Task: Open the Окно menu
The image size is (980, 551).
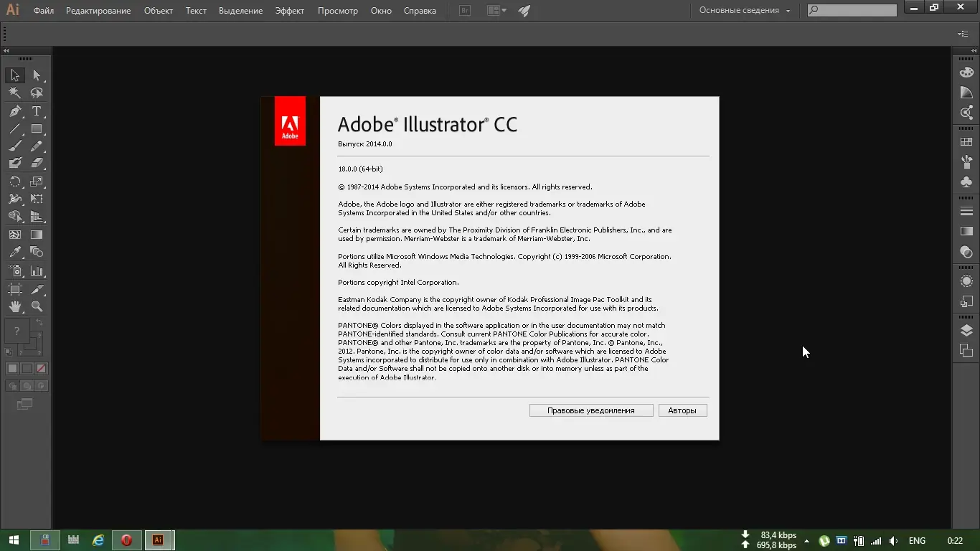Action: (x=381, y=10)
